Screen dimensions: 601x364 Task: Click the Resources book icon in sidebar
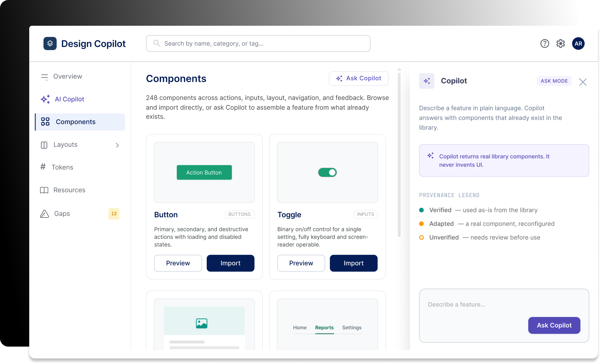tap(44, 190)
